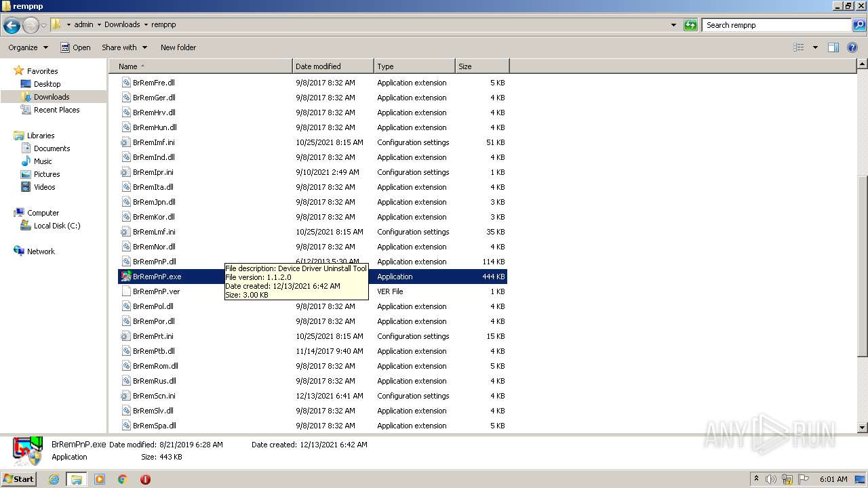Open the Share with dropdown
Viewport: 868px width, 488px height.
coord(124,47)
